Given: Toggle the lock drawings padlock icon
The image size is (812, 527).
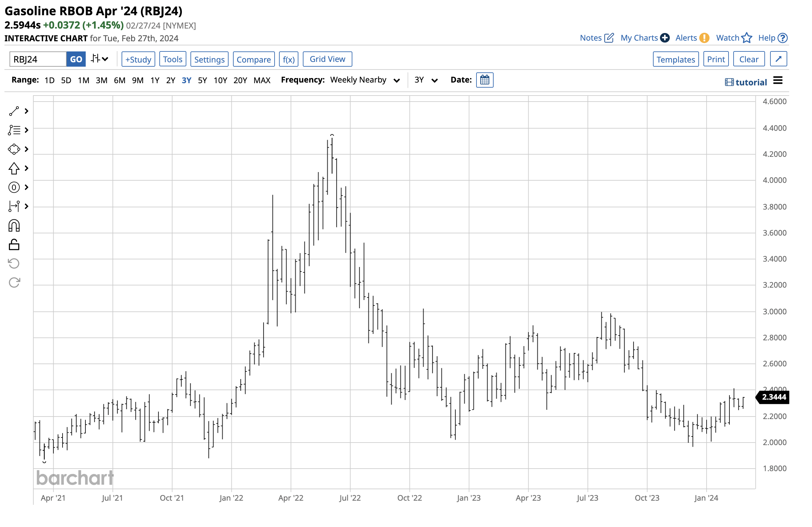Looking at the screenshot, I should 14,245.
